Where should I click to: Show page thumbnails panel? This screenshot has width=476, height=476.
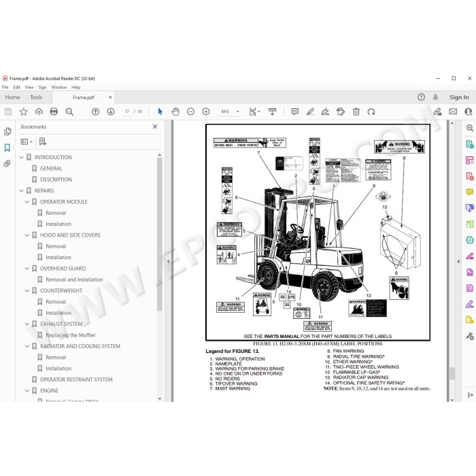(7, 131)
